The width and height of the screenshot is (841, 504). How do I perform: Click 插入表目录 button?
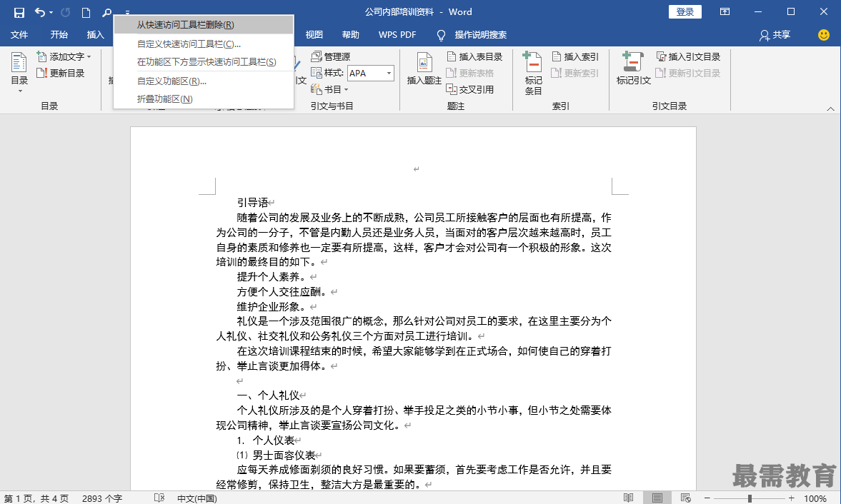[x=474, y=56]
